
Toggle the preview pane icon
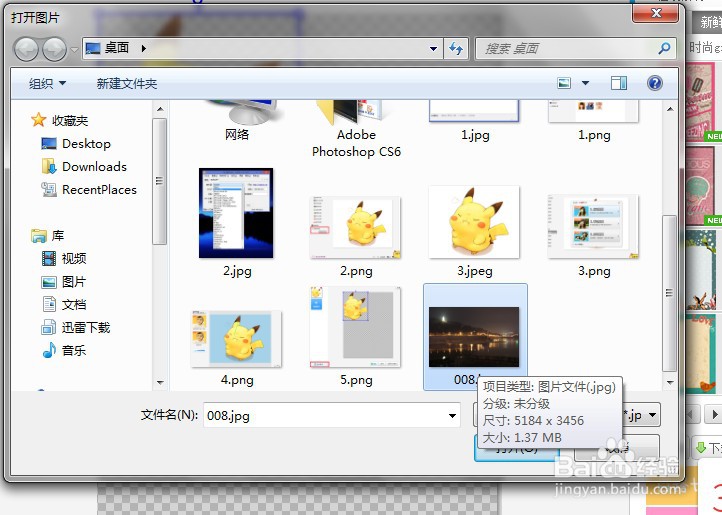click(x=618, y=83)
